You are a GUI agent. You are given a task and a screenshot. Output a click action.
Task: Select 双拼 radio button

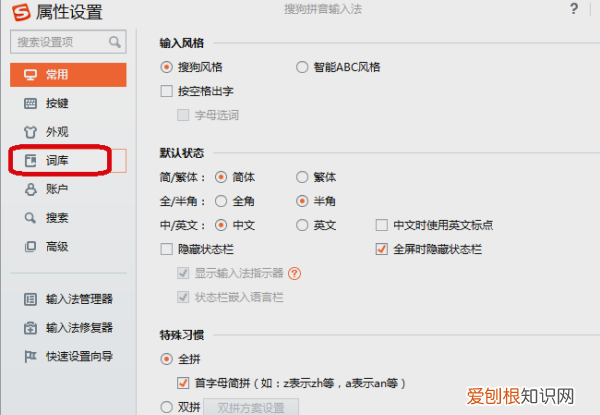click(x=166, y=407)
